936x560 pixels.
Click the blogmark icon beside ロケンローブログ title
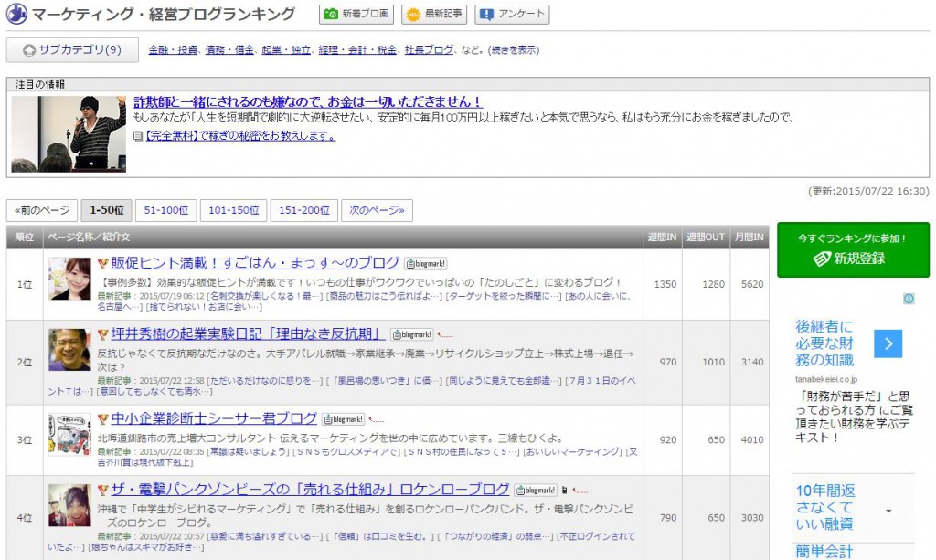click(x=536, y=490)
